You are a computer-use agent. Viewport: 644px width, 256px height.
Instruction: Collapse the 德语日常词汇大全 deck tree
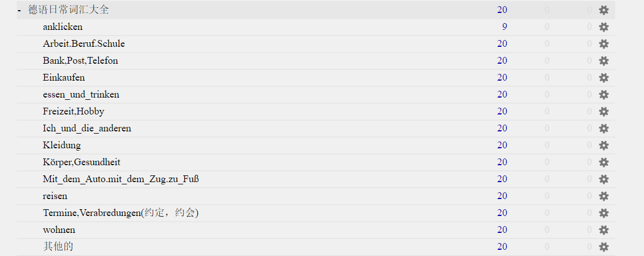[19, 10]
